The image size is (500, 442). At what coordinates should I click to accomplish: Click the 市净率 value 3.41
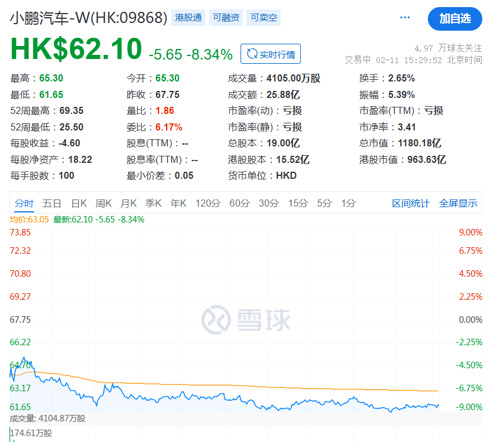(407, 127)
